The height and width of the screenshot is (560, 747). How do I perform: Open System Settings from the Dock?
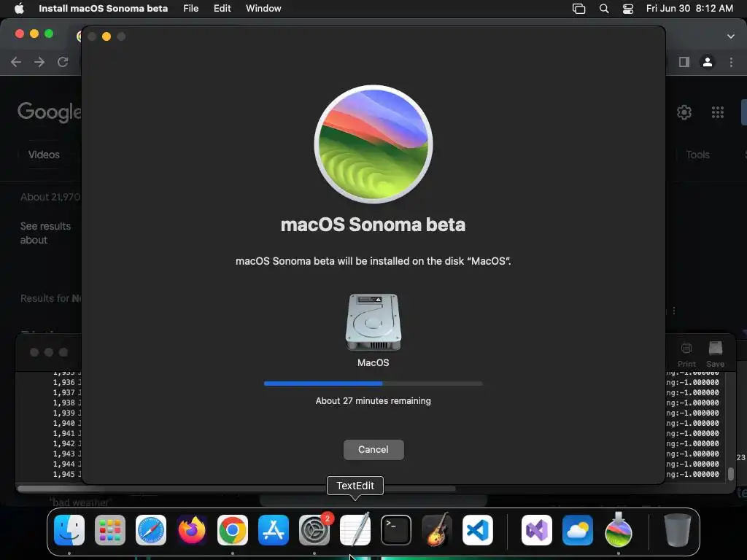[x=314, y=530]
